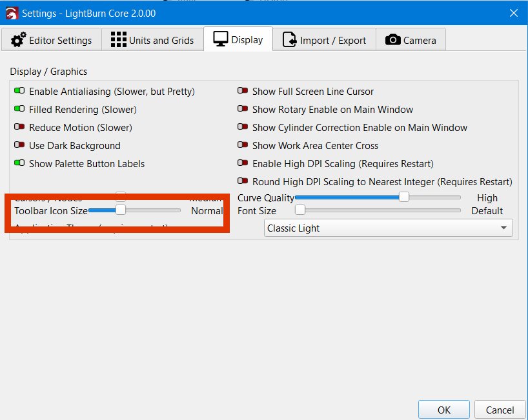Click Cancel to discard settings
528x420 pixels.
pyautogui.click(x=500, y=410)
